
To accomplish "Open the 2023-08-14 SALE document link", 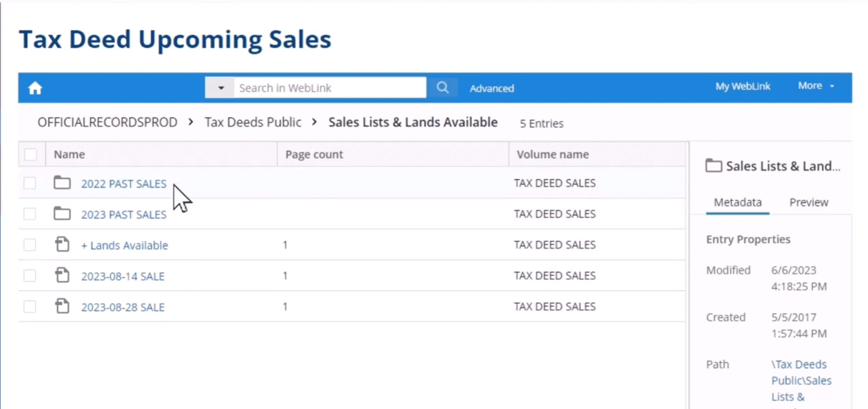I will [x=123, y=276].
